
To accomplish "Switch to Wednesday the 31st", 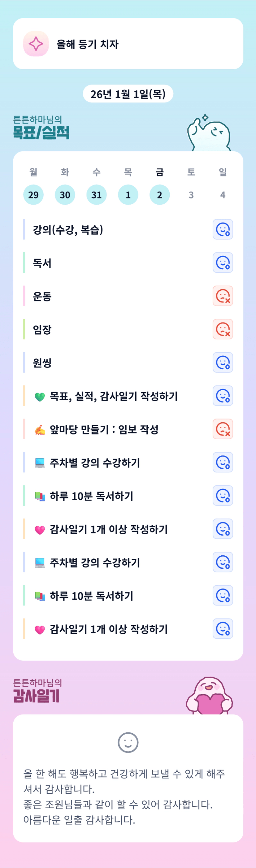I will [96, 195].
